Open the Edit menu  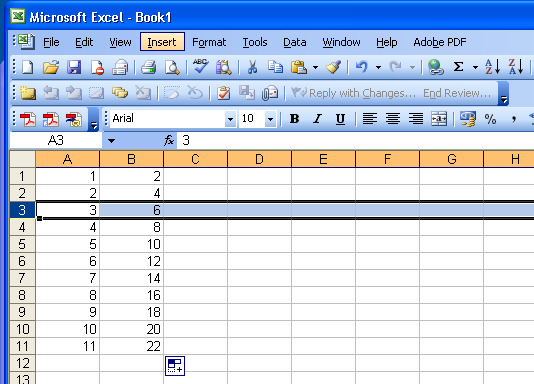(x=84, y=42)
